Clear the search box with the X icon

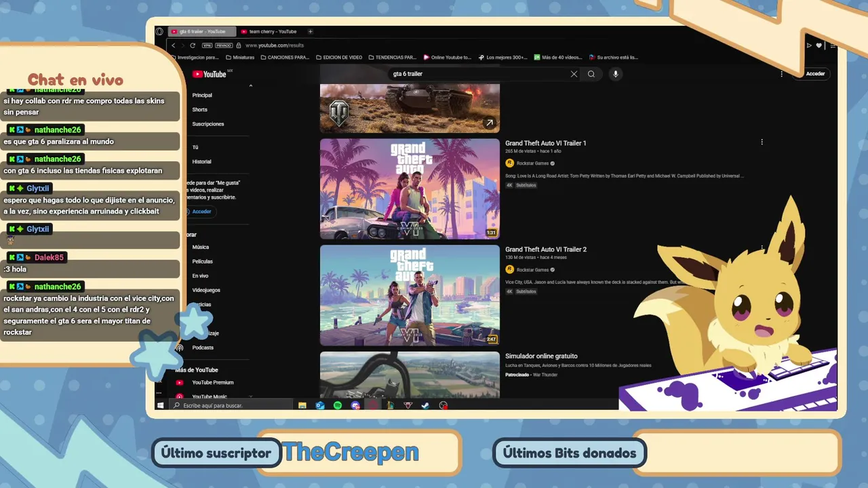(x=574, y=74)
